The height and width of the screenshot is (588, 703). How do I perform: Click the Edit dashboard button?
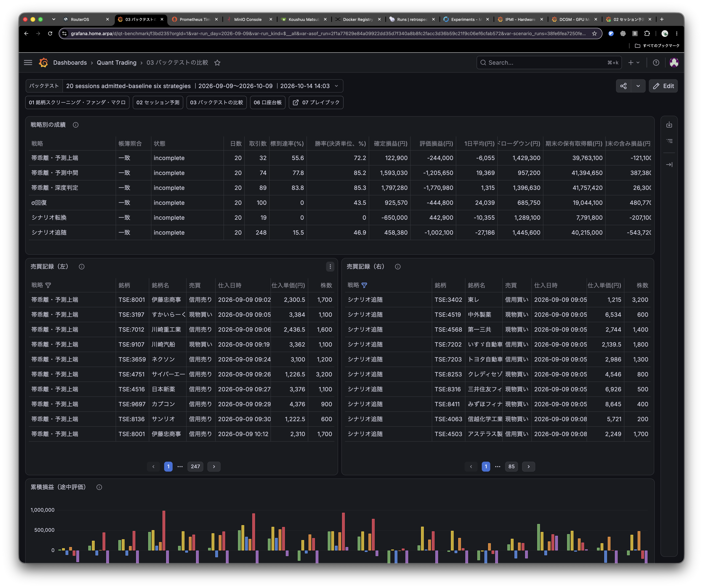pos(663,86)
